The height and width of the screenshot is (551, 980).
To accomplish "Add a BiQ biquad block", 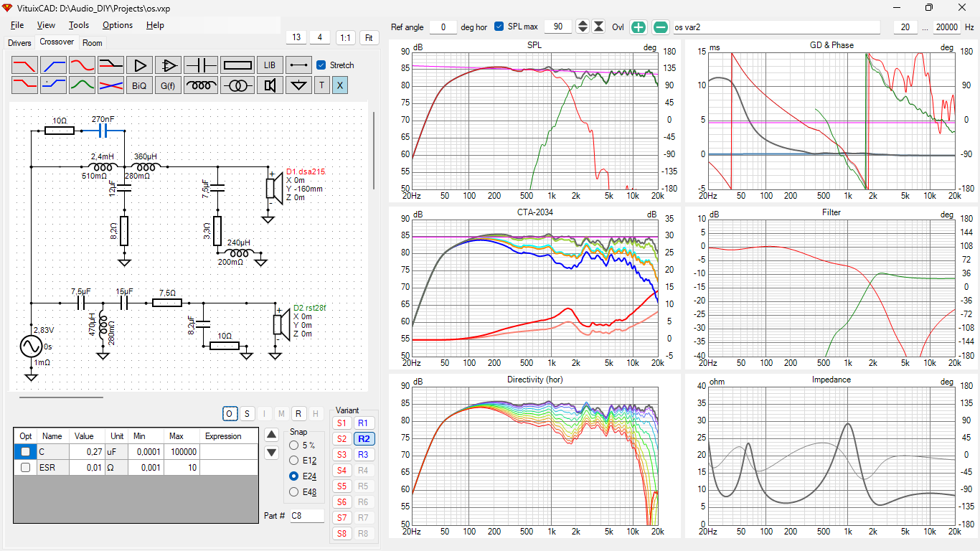I will (x=139, y=85).
